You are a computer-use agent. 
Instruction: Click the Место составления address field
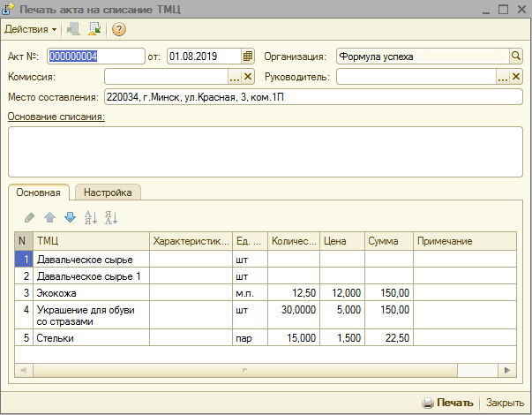pyautogui.click(x=309, y=96)
